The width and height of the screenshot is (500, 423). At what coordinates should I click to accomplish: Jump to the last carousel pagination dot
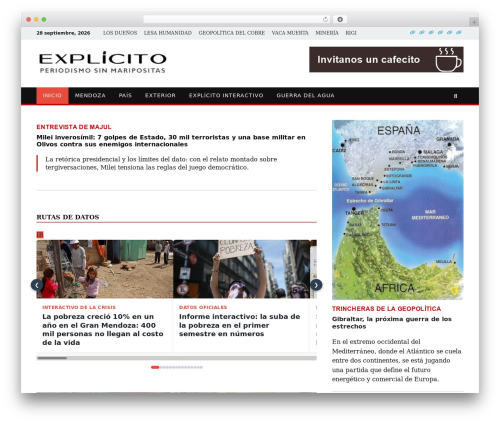(x=201, y=367)
